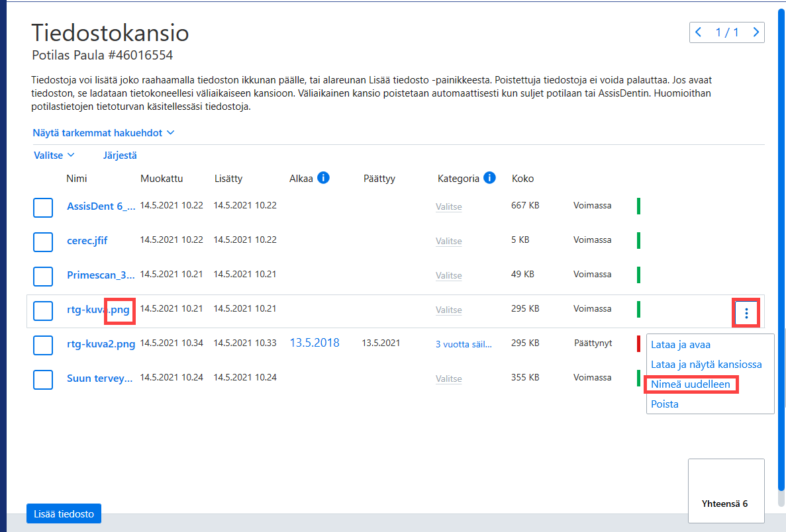Open the three-dot menu for rtg-kuva.png

click(x=746, y=313)
